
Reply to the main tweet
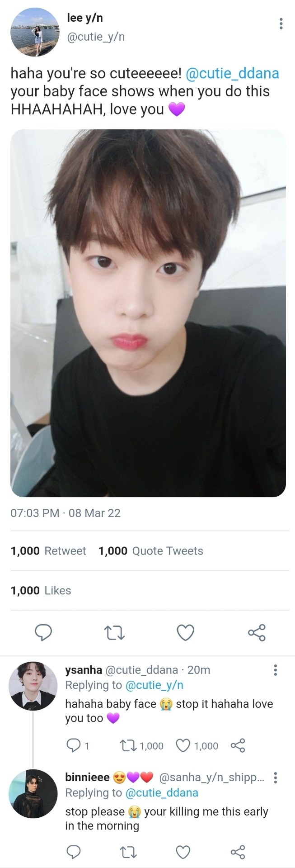pos(43,632)
